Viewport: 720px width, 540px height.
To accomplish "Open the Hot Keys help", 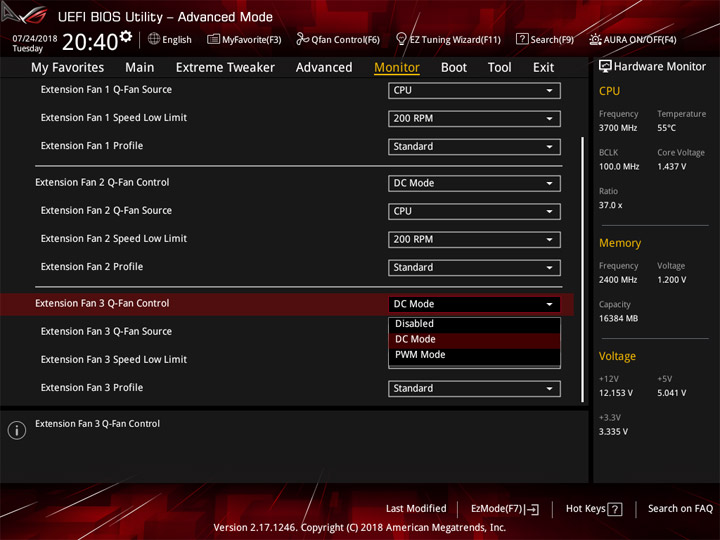I will coord(594,509).
